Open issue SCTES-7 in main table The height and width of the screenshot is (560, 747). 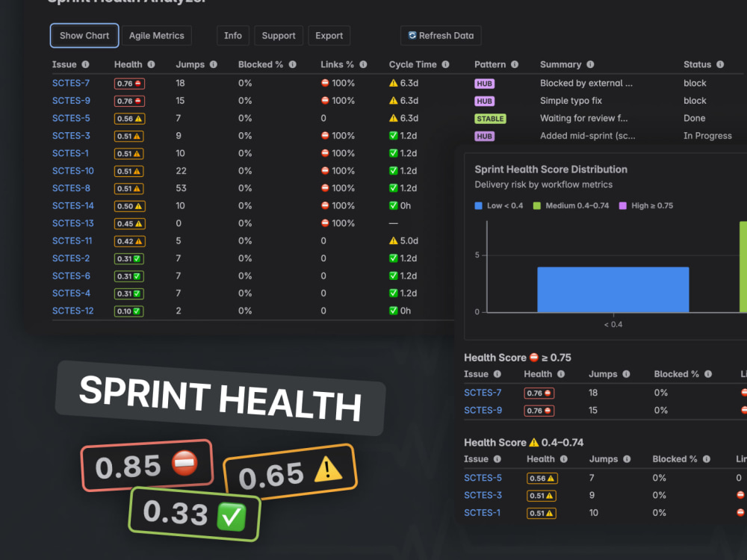(71, 83)
